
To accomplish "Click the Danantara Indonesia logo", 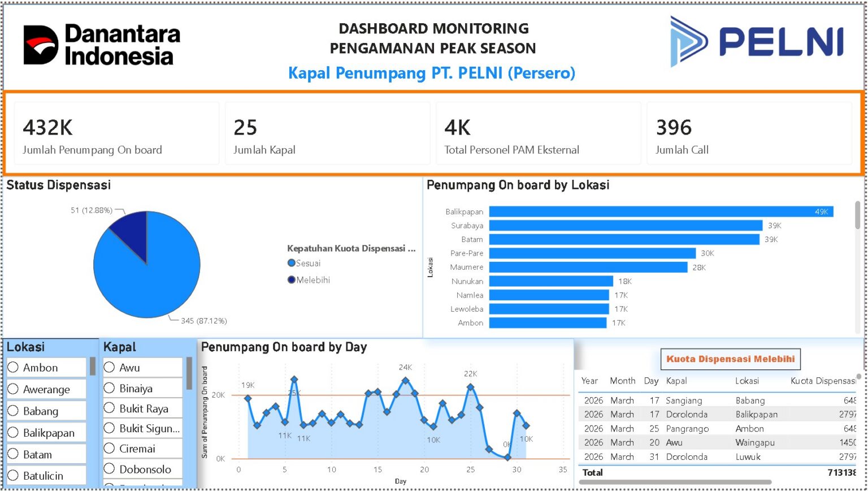I will [102, 45].
